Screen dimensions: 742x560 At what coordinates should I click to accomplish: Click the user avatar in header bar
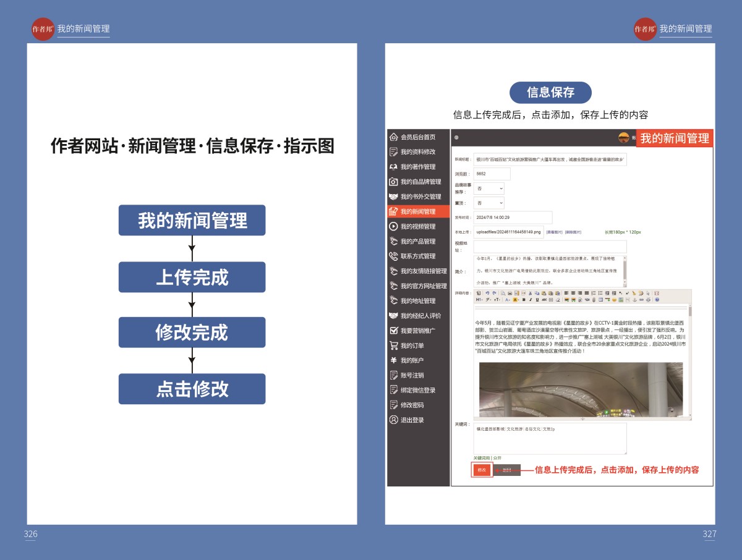624,137
